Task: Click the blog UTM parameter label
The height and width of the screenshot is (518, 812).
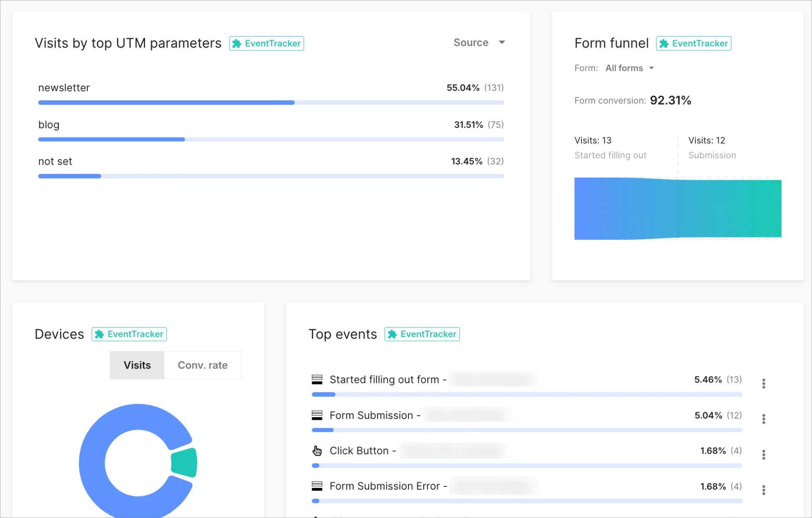Action: click(x=49, y=124)
